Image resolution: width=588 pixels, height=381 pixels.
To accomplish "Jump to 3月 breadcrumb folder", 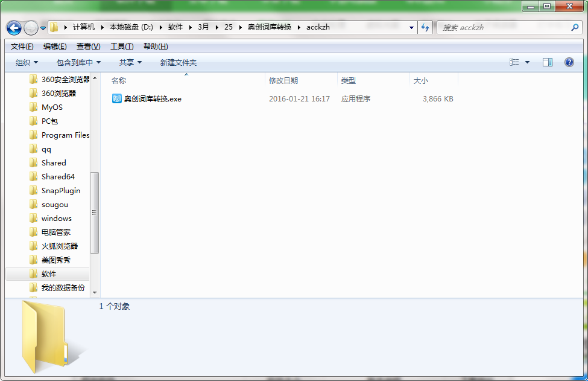I will coord(203,27).
